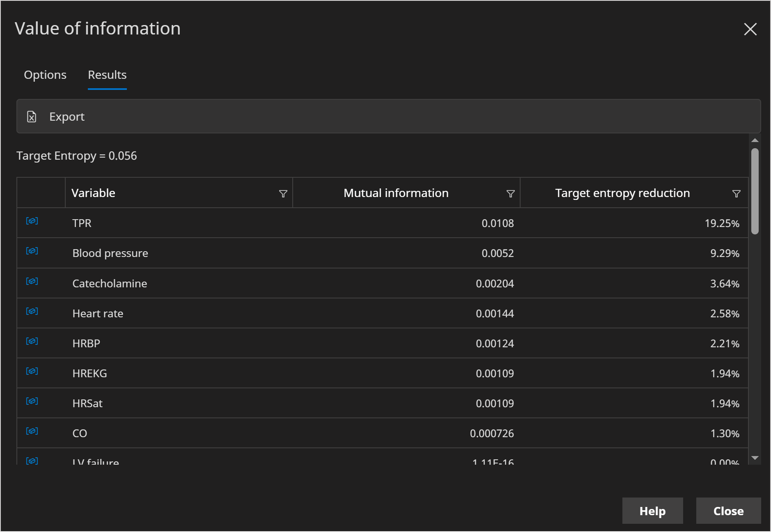Click the node icon beside HREKG
Viewport: 771px width, 532px height.
pyautogui.click(x=32, y=371)
